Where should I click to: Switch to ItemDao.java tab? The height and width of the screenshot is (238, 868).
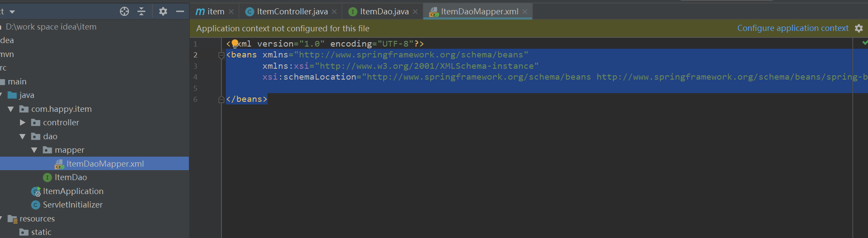[384, 12]
